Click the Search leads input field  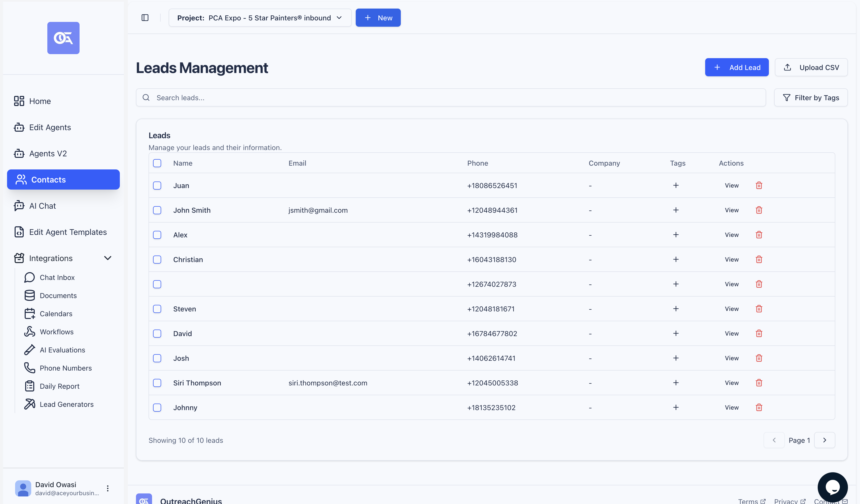(450, 98)
